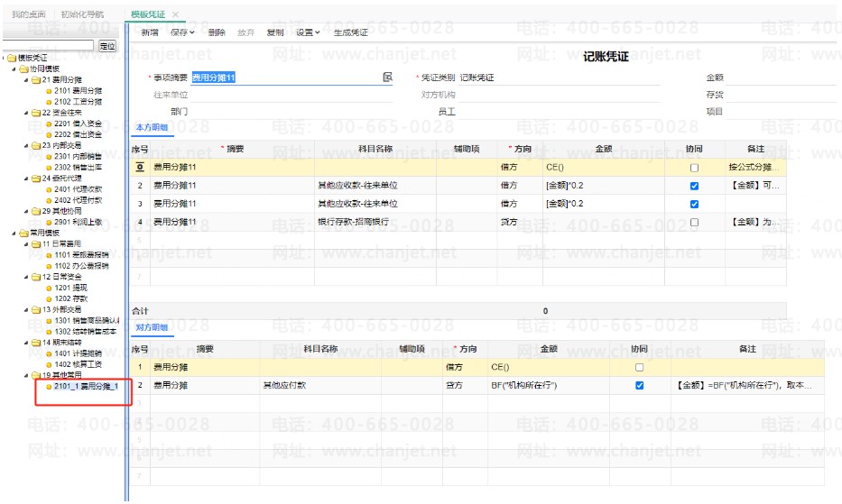Screen dimensions: 842x504
Task: Open lookup icon beside 事项摘要 field
Action: click(x=387, y=78)
